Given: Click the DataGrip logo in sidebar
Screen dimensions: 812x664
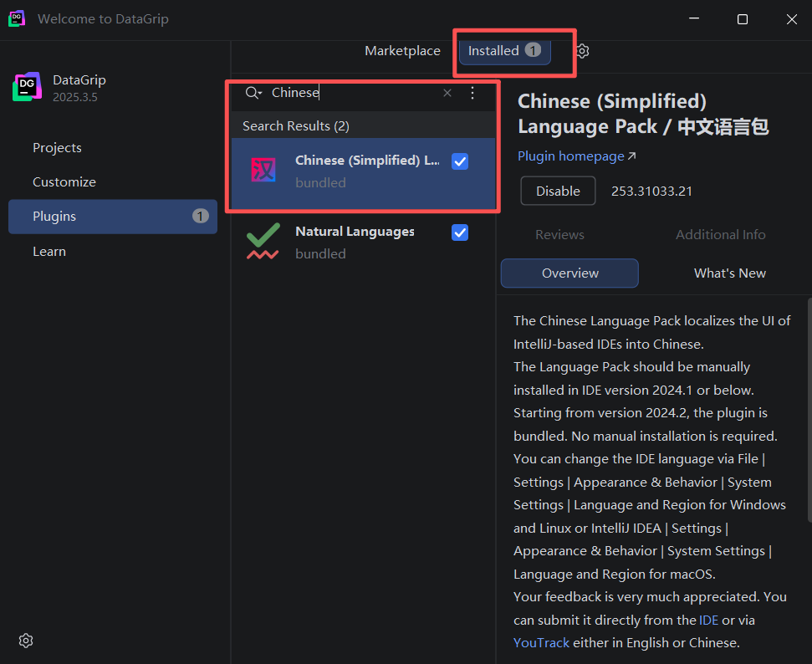Looking at the screenshot, I should (27, 86).
